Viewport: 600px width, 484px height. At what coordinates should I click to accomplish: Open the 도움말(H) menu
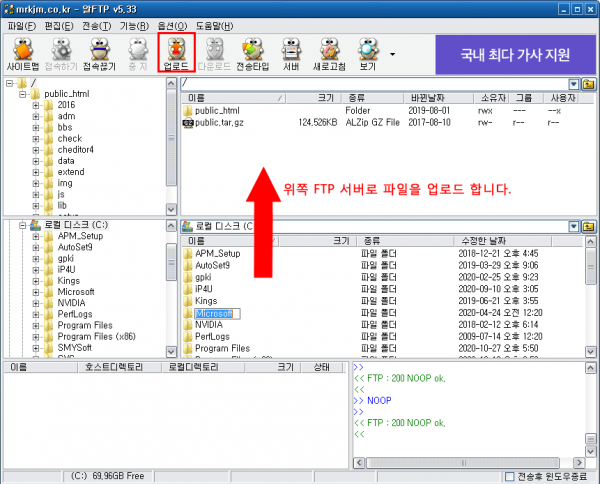(x=214, y=26)
